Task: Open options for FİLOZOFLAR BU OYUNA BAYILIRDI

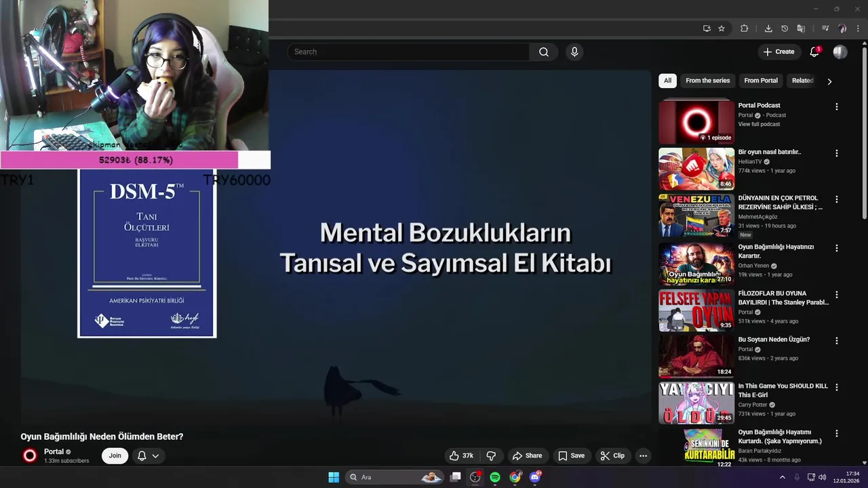Action: coord(836,295)
